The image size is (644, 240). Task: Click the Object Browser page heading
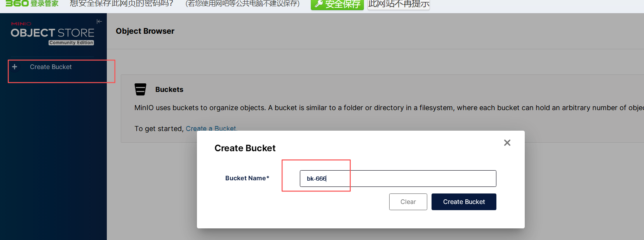click(145, 31)
